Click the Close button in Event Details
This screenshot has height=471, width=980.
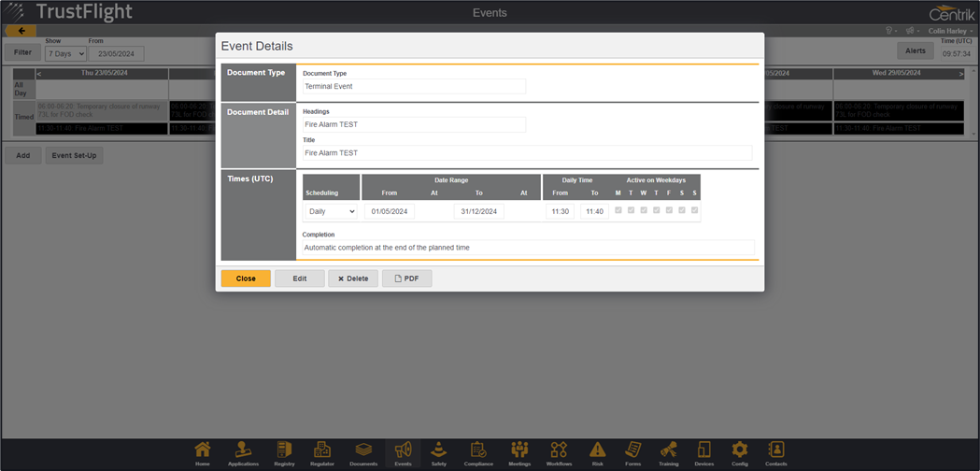[246, 278]
